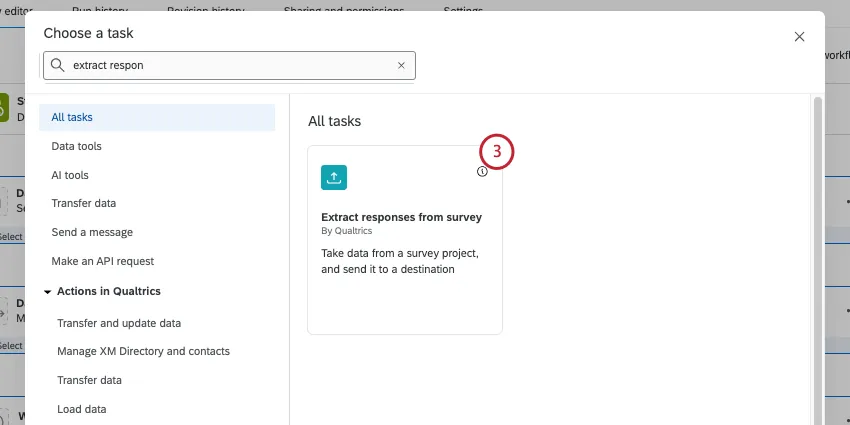Click the magnifier icon in search bar
This screenshot has width=850, height=425.
58,65
